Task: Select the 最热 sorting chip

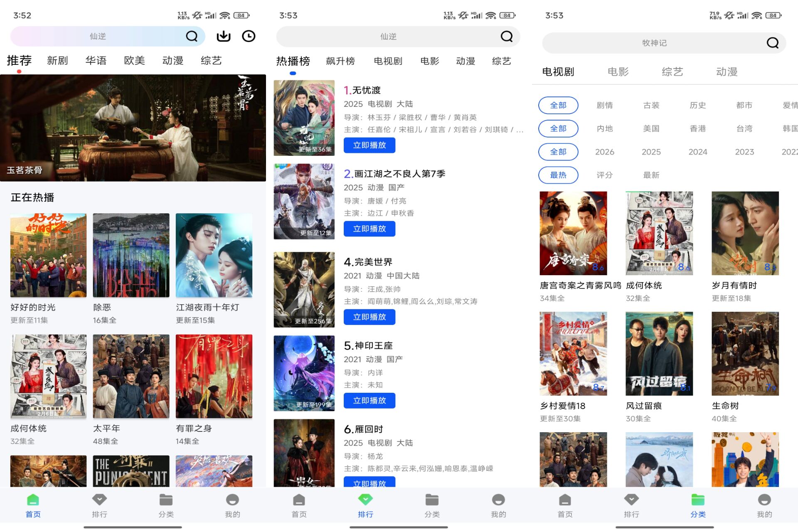Action: click(558, 175)
